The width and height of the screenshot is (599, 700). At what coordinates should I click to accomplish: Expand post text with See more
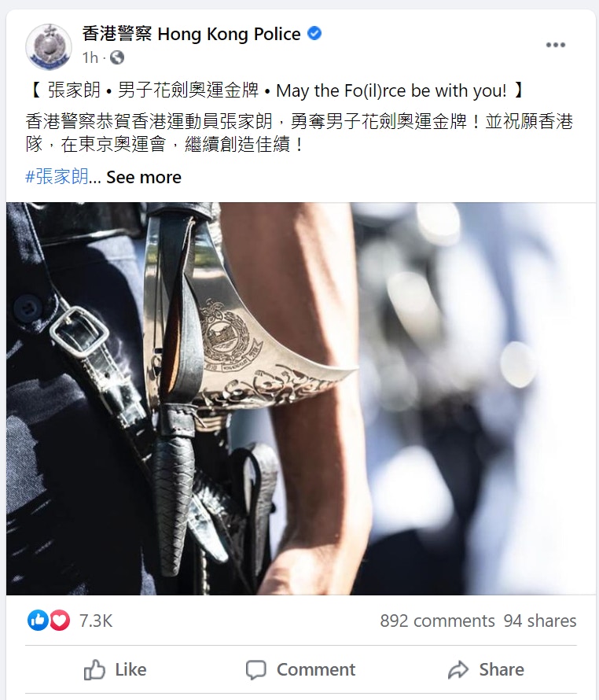coord(144,177)
